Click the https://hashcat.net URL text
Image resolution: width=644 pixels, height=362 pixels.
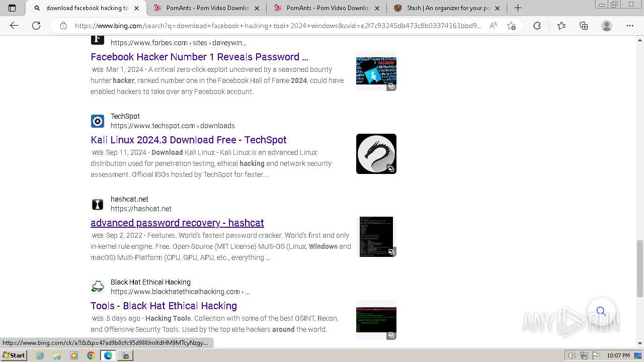coord(141,209)
